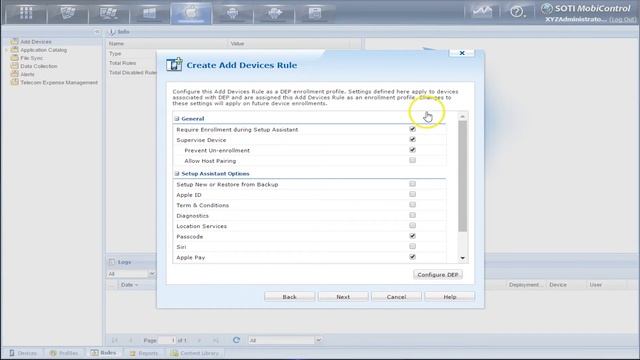Screen dimensions: 640x360
Task: Collapse the General section
Action: point(177,119)
